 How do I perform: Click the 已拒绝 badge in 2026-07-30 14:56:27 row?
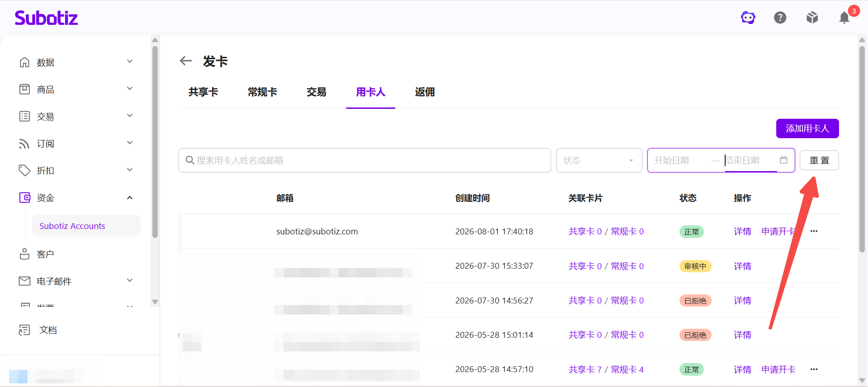[x=695, y=301]
